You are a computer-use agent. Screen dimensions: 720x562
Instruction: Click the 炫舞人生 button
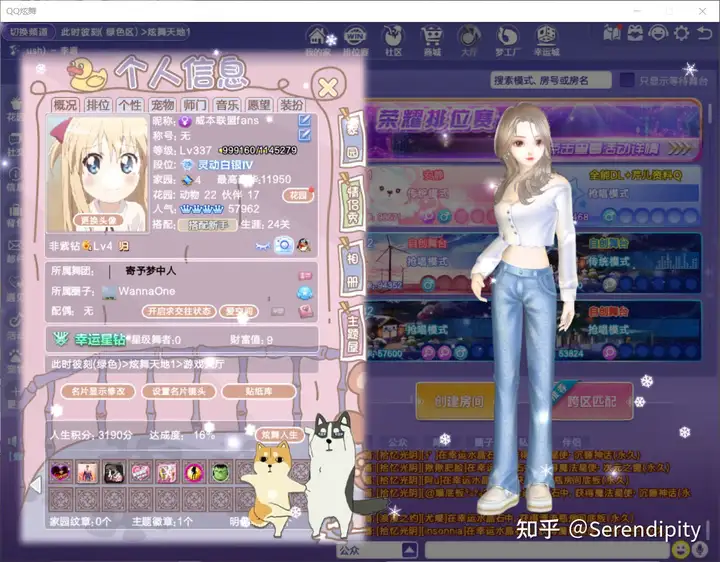[x=280, y=434]
